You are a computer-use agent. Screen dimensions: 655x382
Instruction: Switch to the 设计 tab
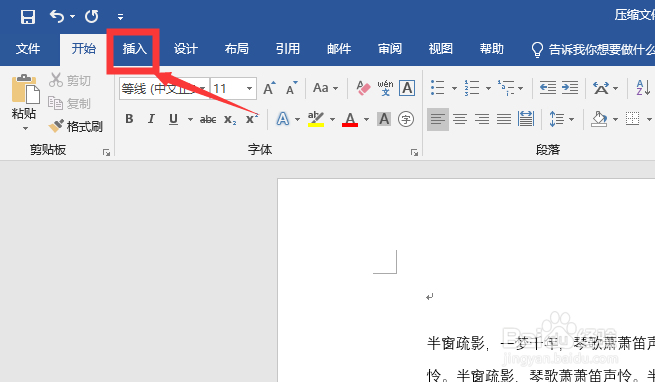pyautogui.click(x=185, y=49)
